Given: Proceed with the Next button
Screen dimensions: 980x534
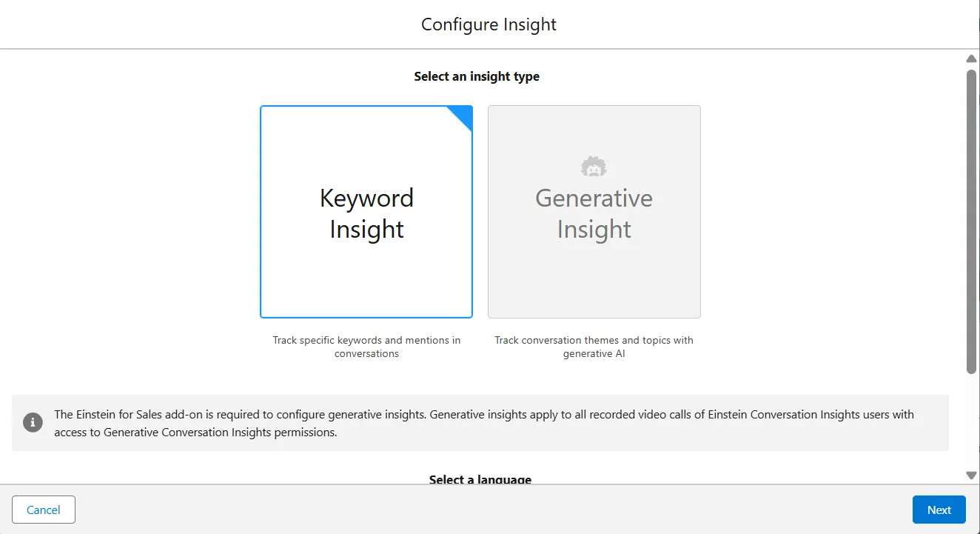Looking at the screenshot, I should (939, 510).
